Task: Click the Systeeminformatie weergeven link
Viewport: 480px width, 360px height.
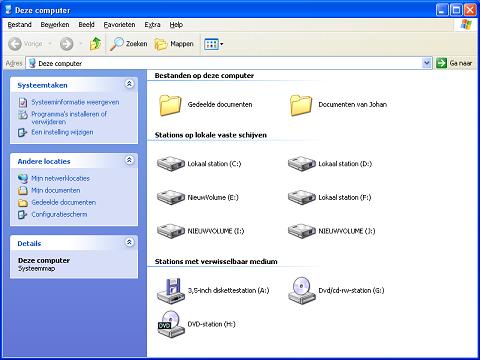Action: tap(75, 102)
